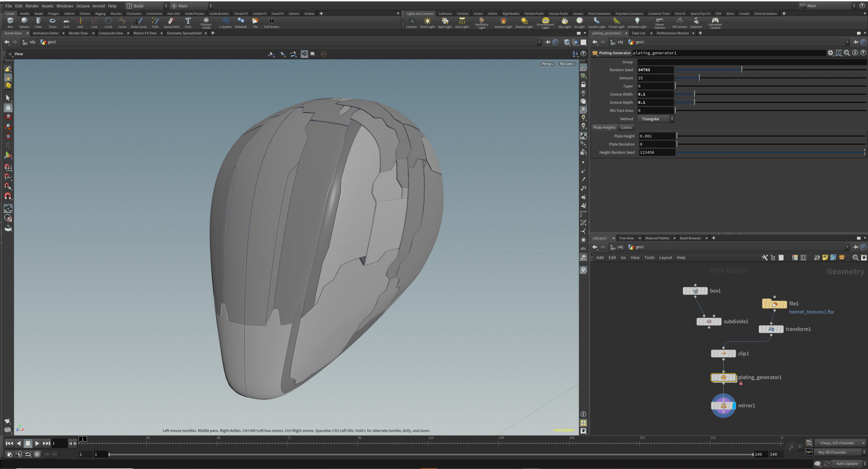Image resolution: width=868 pixels, height=469 pixels.
Task: Add a Point Light from shelf
Action: click(427, 23)
